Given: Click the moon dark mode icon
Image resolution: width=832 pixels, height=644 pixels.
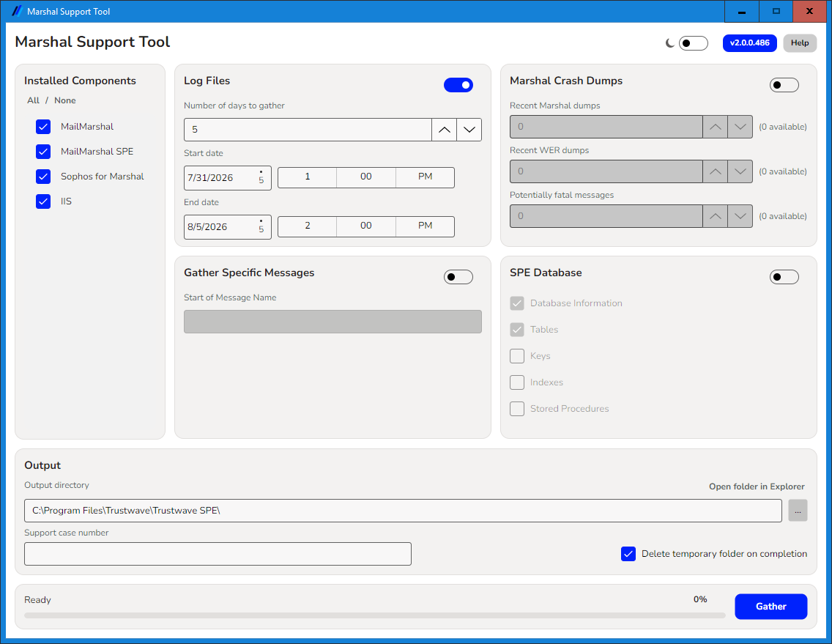Looking at the screenshot, I should coord(669,43).
